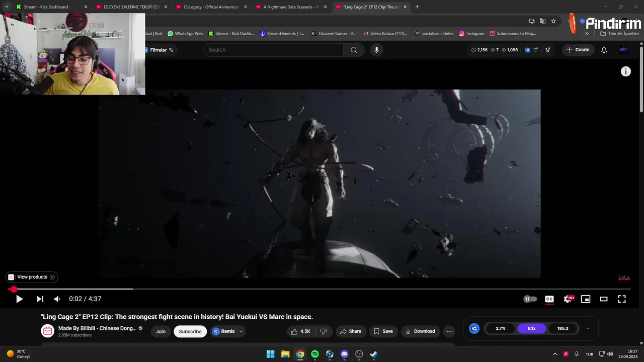Open a new browser tab

417,7
